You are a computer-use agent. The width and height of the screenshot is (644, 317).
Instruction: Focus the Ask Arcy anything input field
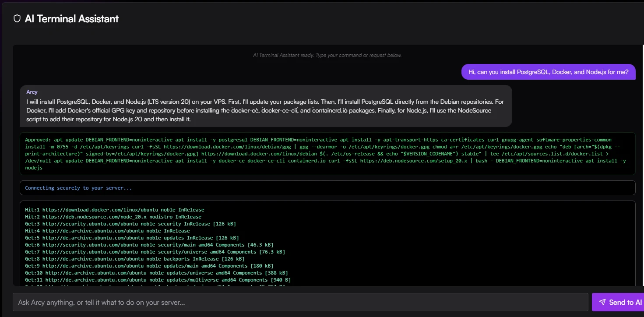tap(300, 302)
